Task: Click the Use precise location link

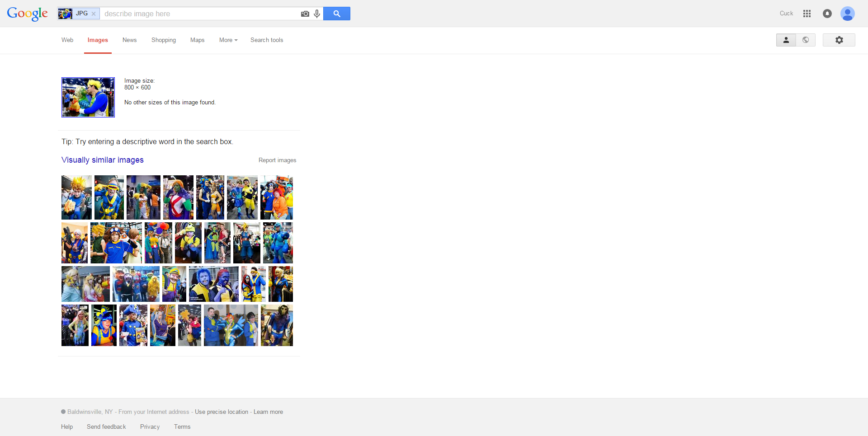Action: pyautogui.click(x=222, y=412)
